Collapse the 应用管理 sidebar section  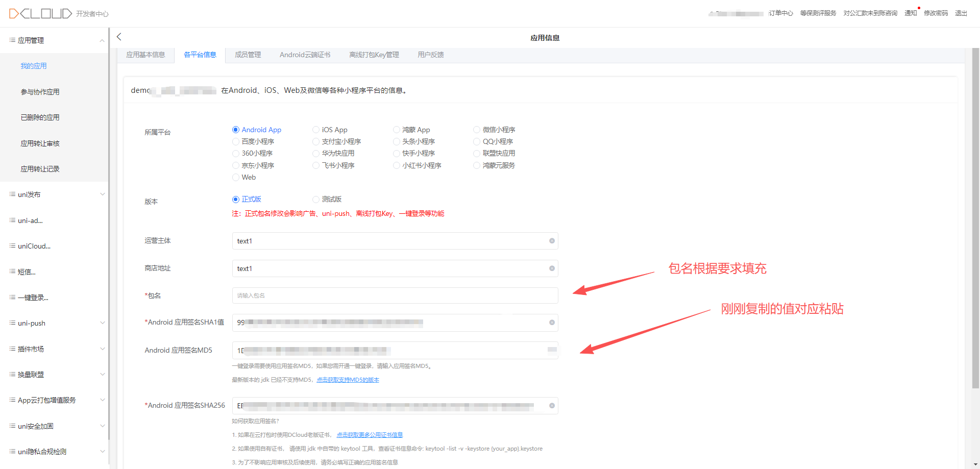(x=102, y=40)
